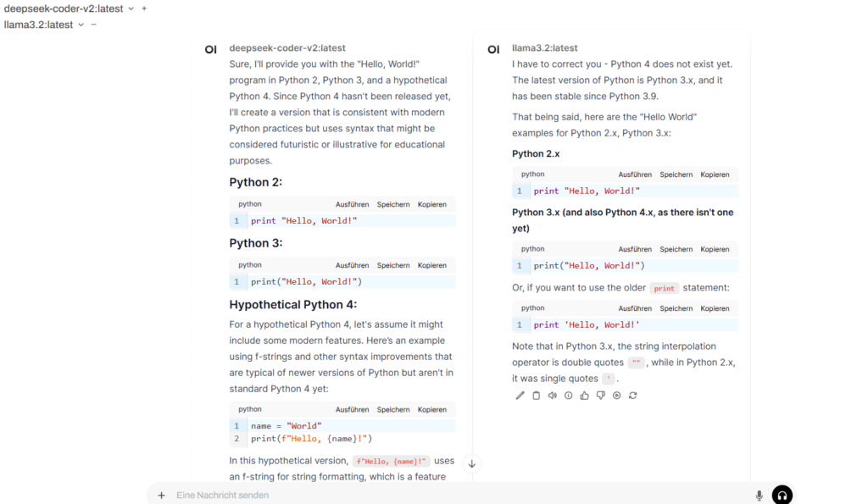The height and width of the screenshot is (504, 868).
Task: Run the single-quoted print 'Hello, World!' block
Action: coord(635,308)
